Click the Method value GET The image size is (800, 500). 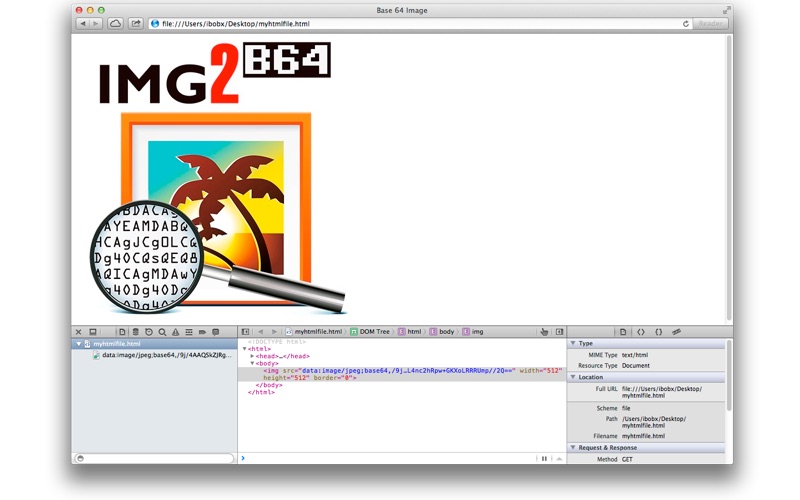click(x=627, y=459)
